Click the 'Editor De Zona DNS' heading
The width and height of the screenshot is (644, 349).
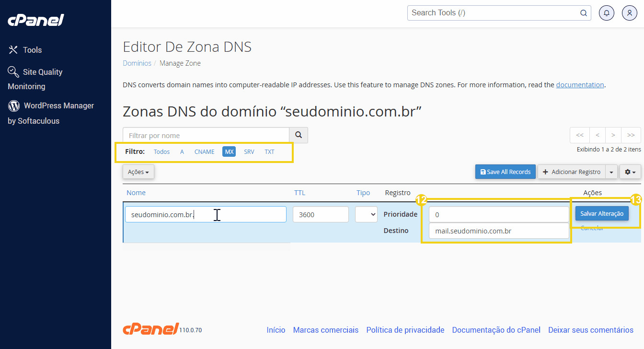pyautogui.click(x=187, y=47)
